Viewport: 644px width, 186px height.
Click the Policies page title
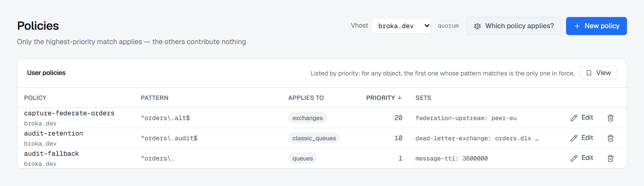pos(38,26)
